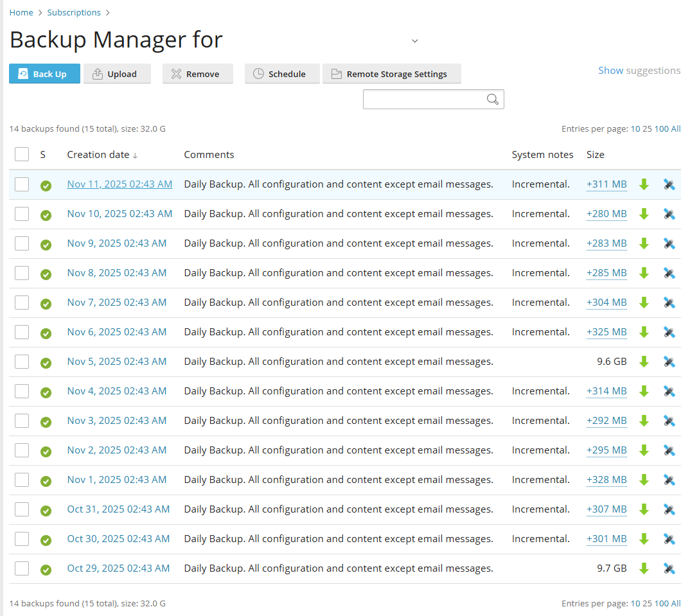Open size details via +311 MB link
Screen dimensions: 690x616
pos(606,184)
